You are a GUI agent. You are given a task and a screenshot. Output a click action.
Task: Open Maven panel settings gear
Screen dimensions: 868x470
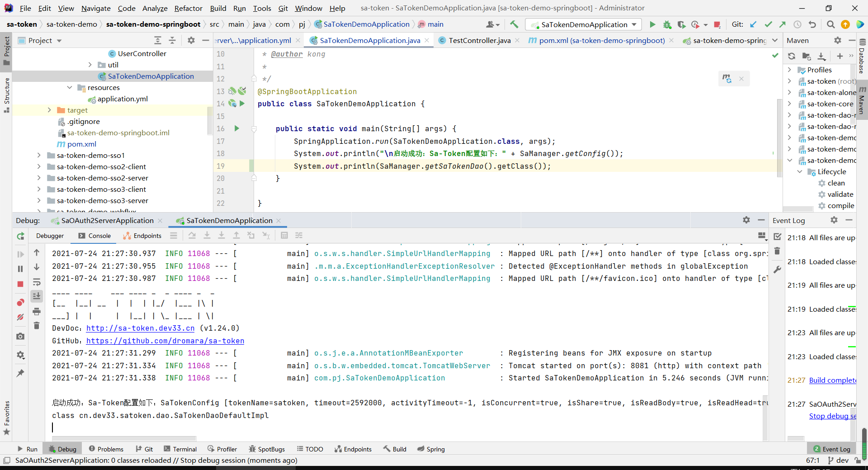click(x=838, y=40)
